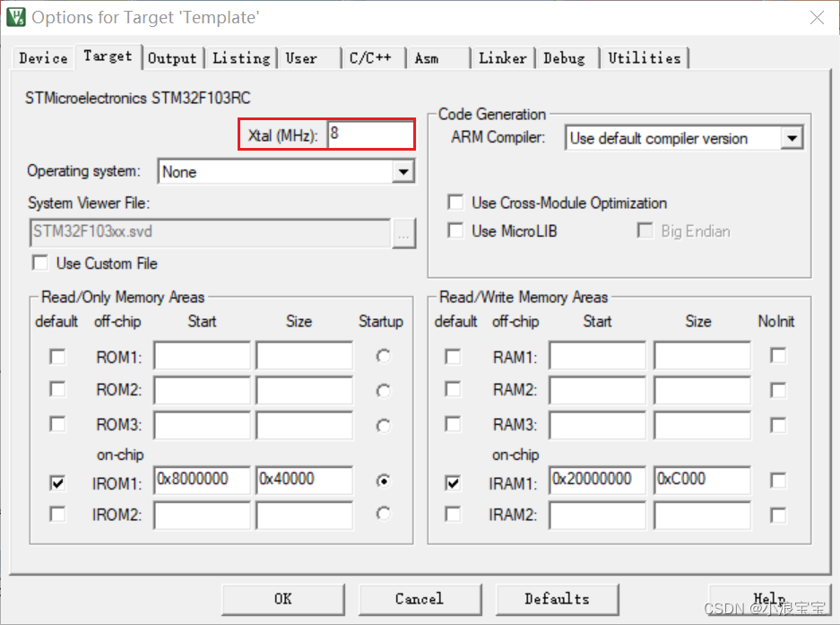
Task: Open the Linker tab
Action: pyautogui.click(x=503, y=58)
